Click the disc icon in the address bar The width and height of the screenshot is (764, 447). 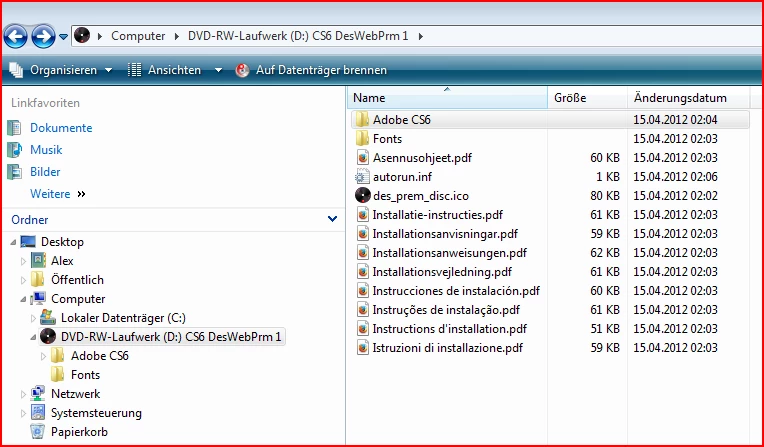click(82, 36)
